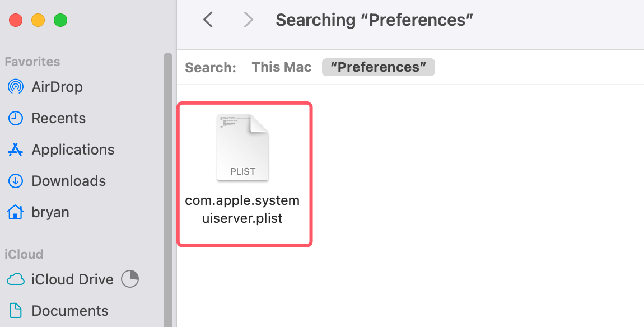Click the plist file name label

point(243,209)
